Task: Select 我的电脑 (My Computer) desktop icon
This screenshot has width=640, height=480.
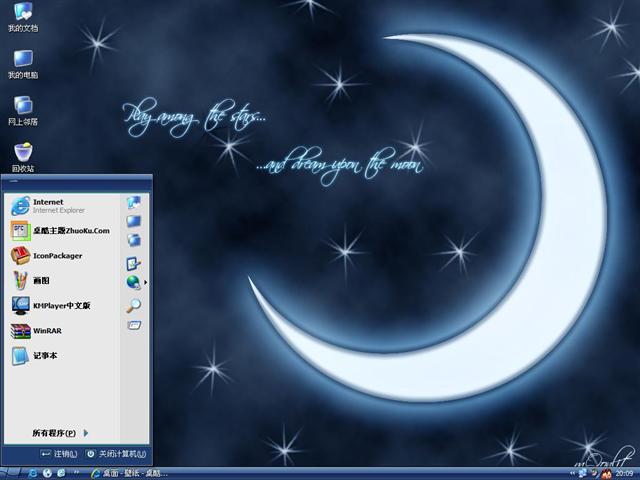Action: click(22, 60)
